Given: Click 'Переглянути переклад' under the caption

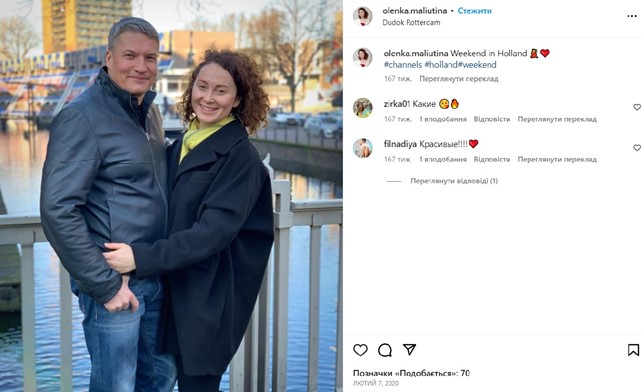Looking at the screenshot, I should point(459,79).
